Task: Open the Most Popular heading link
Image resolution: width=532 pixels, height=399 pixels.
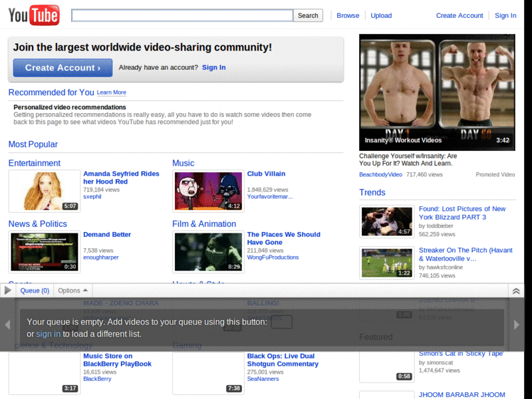Action: pyautogui.click(x=33, y=144)
